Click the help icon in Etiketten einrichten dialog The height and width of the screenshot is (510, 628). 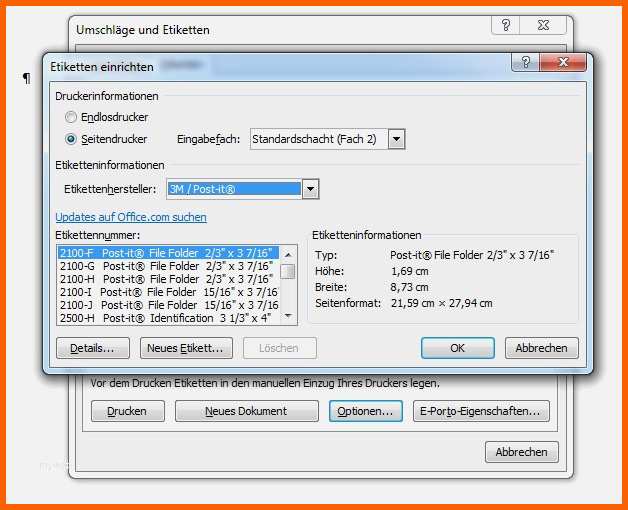[x=525, y=62]
